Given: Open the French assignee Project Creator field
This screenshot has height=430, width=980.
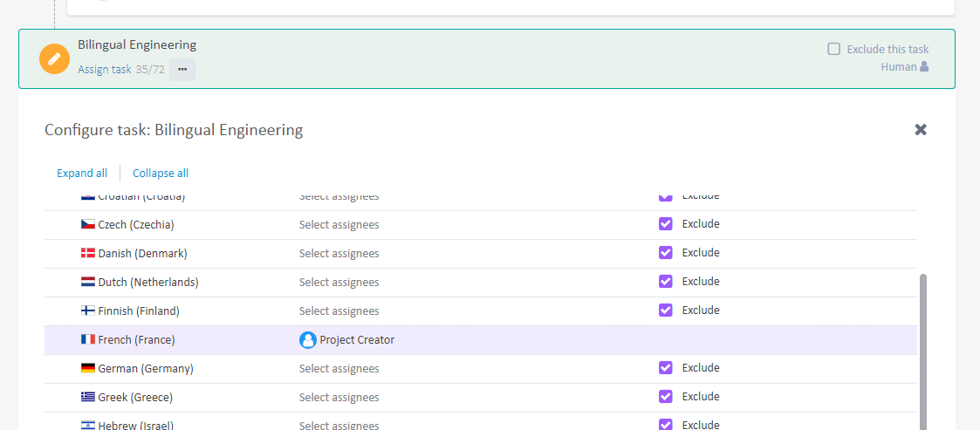Looking at the screenshot, I should coord(346,340).
